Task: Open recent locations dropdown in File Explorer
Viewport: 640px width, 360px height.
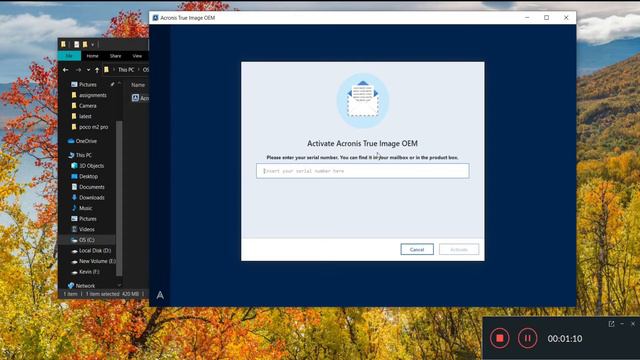Action: pos(88,70)
